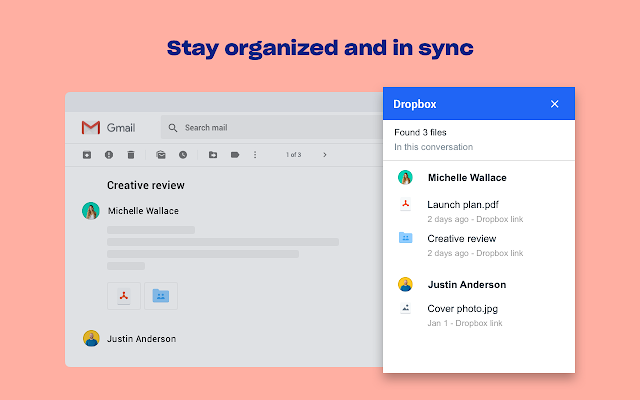Open the Labels tag icon
Viewport: 640px width, 400px height.
[235, 155]
